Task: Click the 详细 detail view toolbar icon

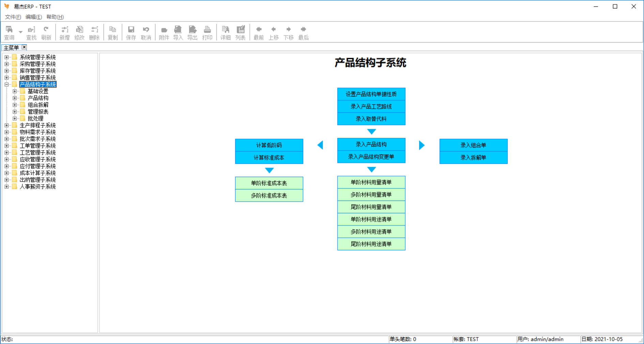Action: click(225, 33)
